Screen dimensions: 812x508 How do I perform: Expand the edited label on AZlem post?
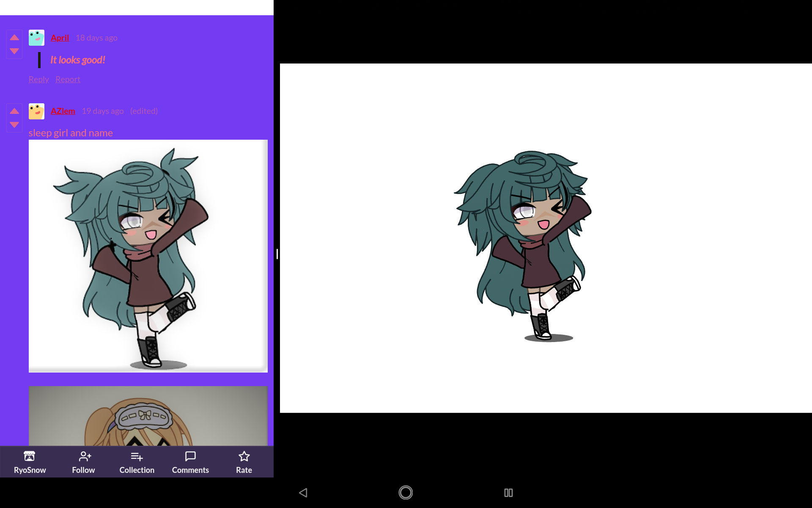[x=143, y=110]
